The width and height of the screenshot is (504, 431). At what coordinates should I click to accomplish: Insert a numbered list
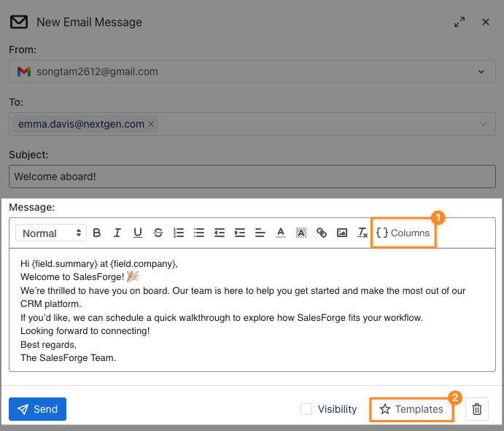[179, 233]
